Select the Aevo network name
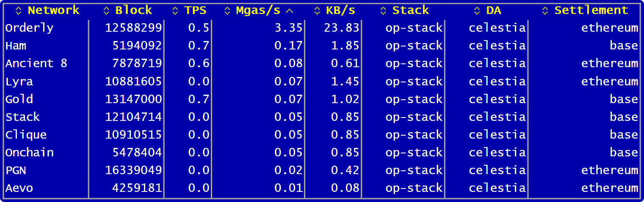The height and width of the screenshot is (202, 644). coord(19,188)
